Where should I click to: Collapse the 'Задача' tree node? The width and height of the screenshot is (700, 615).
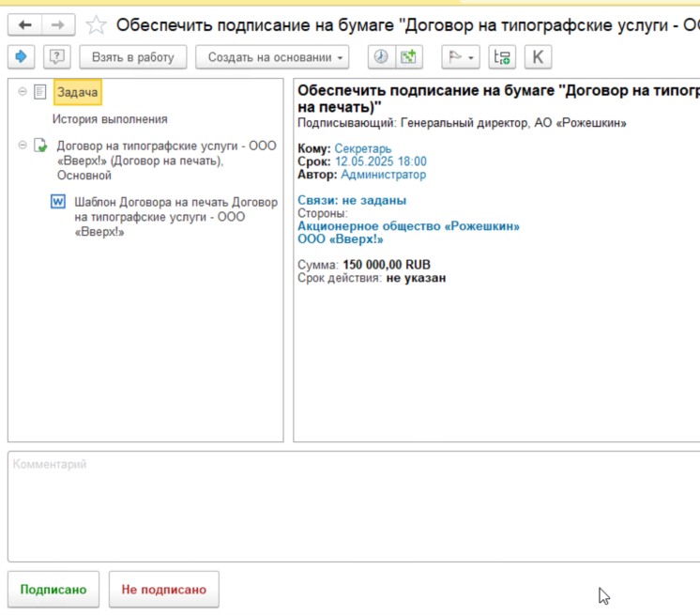tap(22, 91)
